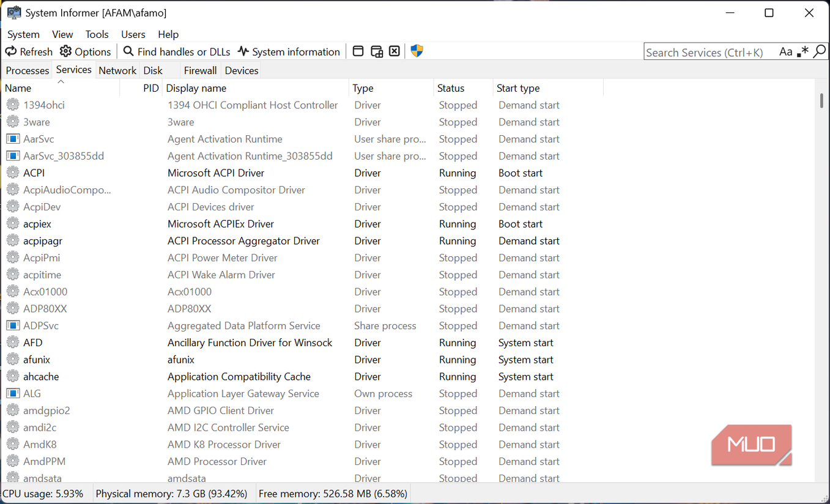Click the Options gear icon in the toolbar
830x504 pixels.
(65, 51)
